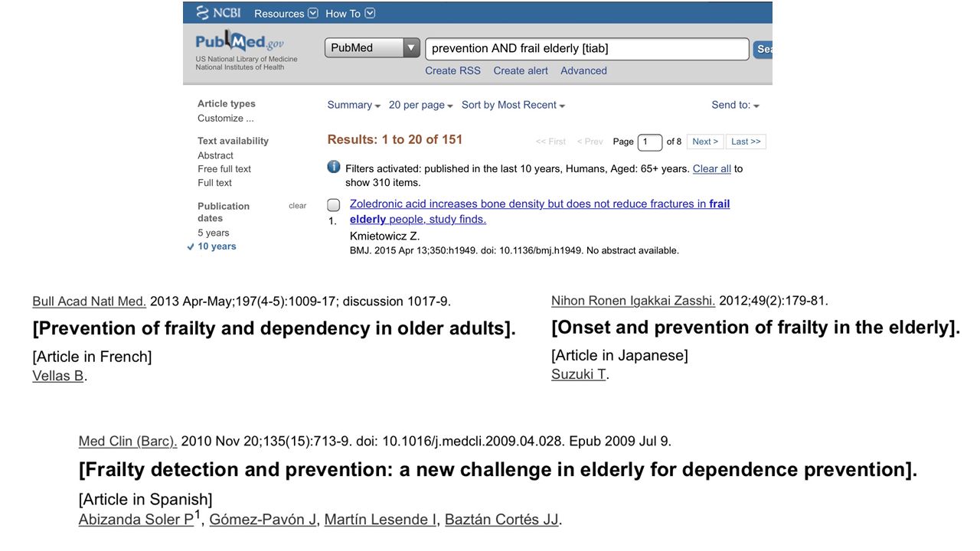Image resolution: width=980 pixels, height=551 pixels.
Task: Click author Abizanda Soler P link
Action: pyautogui.click(x=136, y=520)
